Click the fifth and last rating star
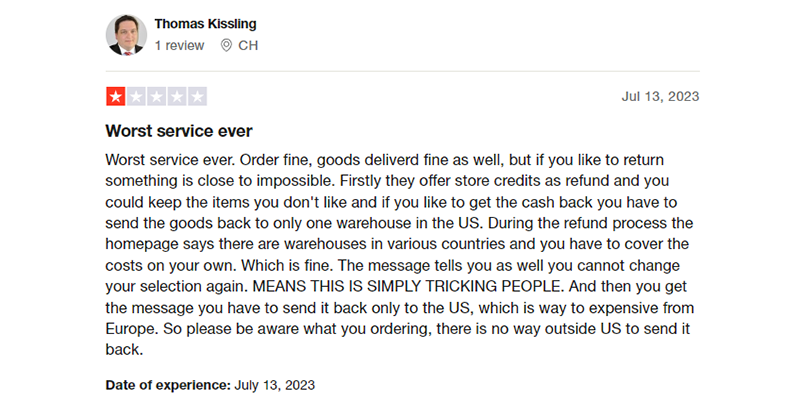Viewport: 800px width, 400px height. pos(197,97)
